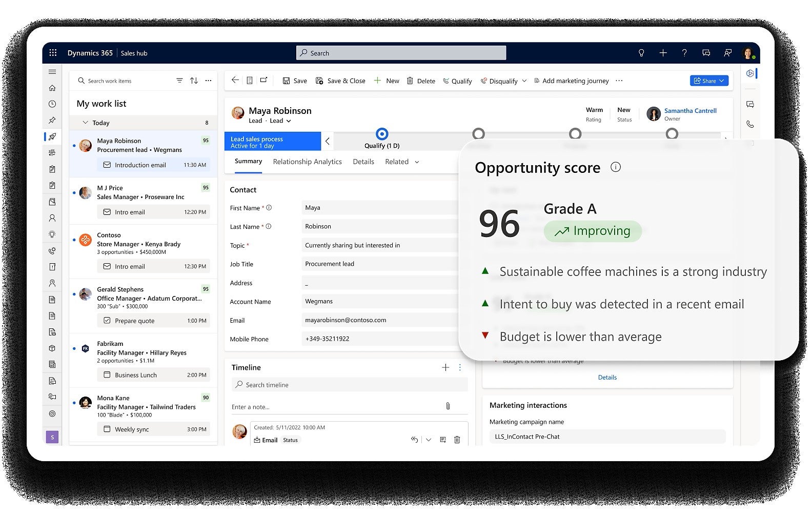Sort the work list items
Screen dimensions: 812x513
coord(194,81)
